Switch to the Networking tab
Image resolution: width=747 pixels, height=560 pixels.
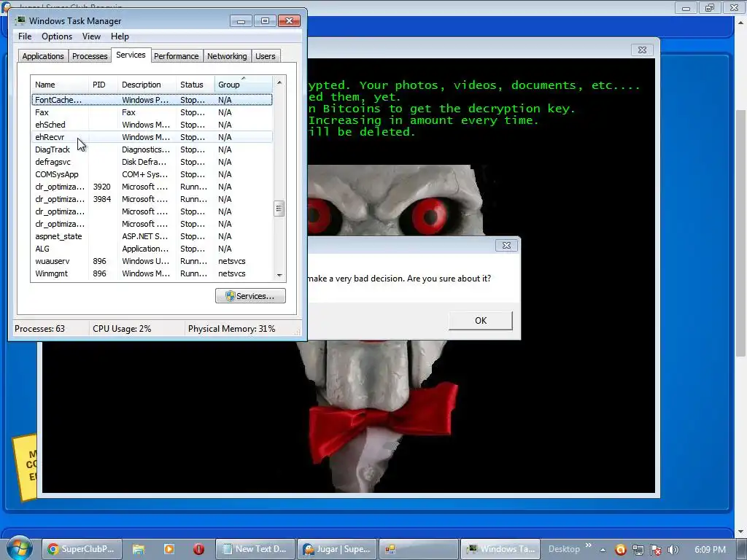point(227,55)
